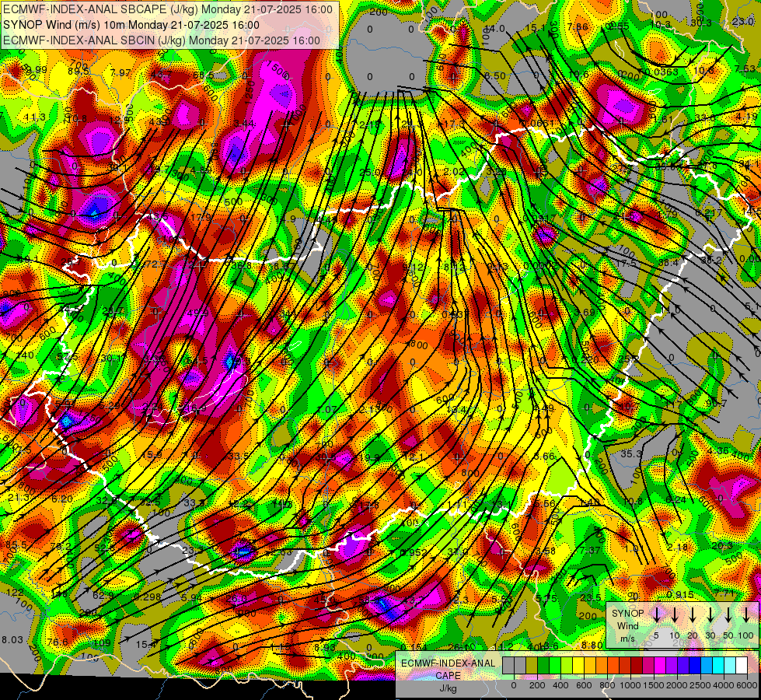
Task: Click the '8.03' value on the map
Action: click(12, 640)
